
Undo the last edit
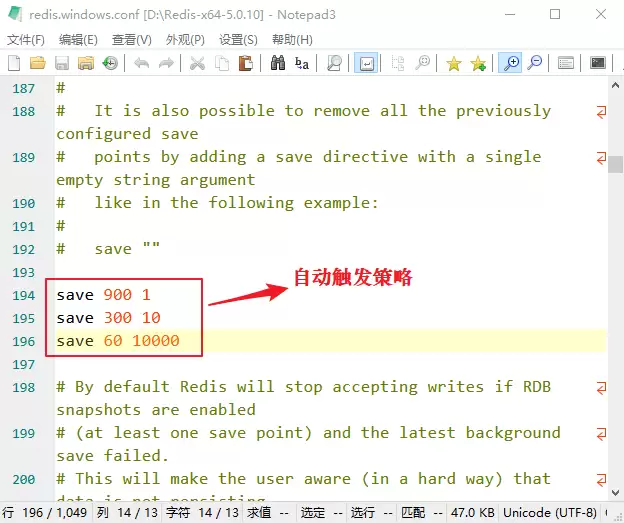tap(142, 63)
